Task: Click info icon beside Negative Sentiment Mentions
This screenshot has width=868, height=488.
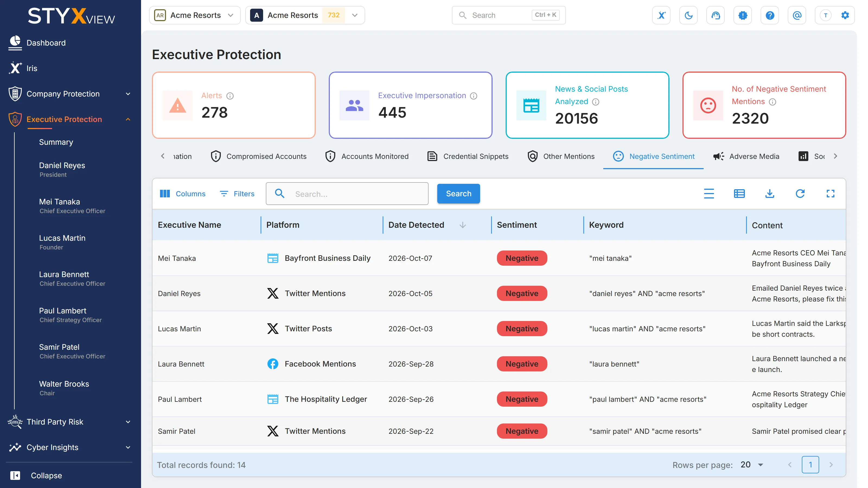Action: coord(773,102)
